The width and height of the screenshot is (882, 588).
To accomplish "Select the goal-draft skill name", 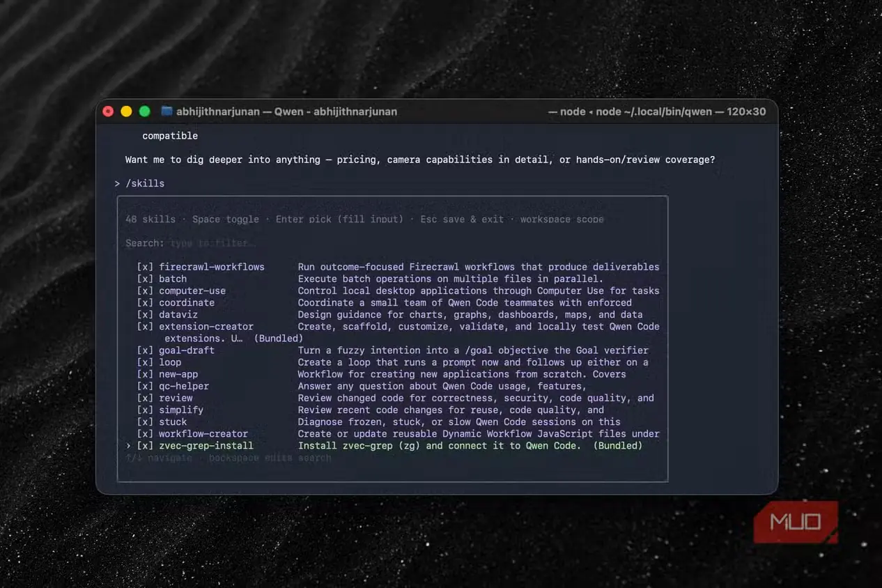I will tap(187, 350).
